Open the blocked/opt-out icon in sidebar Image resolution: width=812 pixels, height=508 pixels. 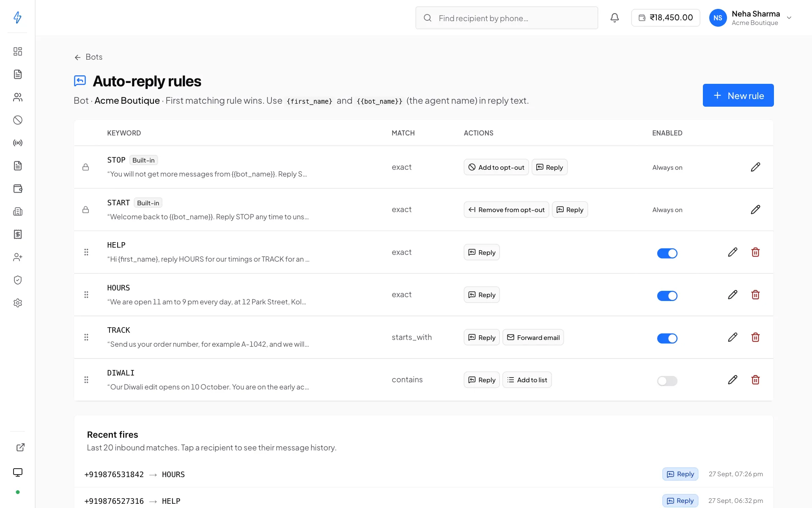[18, 120]
